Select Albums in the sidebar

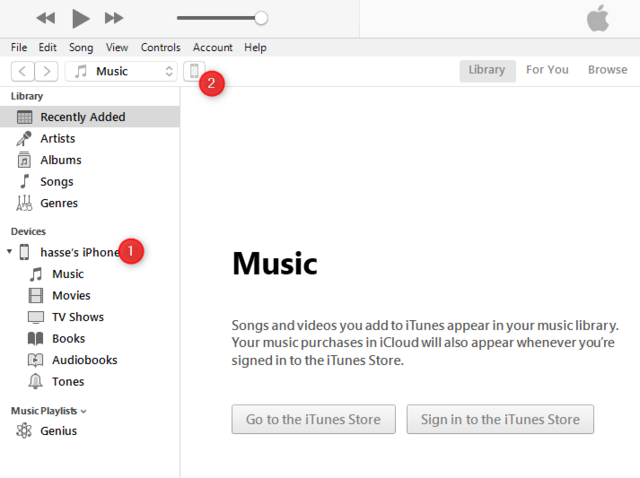coord(61,160)
